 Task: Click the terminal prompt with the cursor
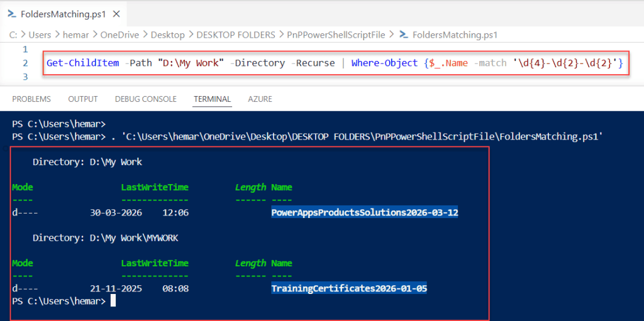click(64, 302)
